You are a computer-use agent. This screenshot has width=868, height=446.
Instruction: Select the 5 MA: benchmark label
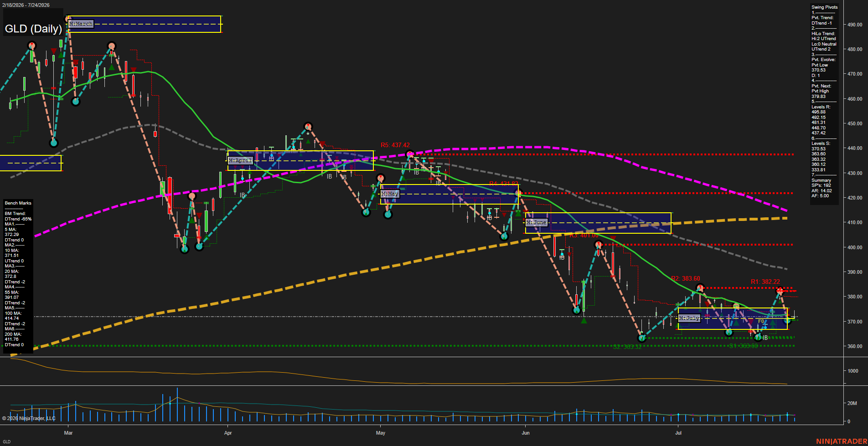10,230
